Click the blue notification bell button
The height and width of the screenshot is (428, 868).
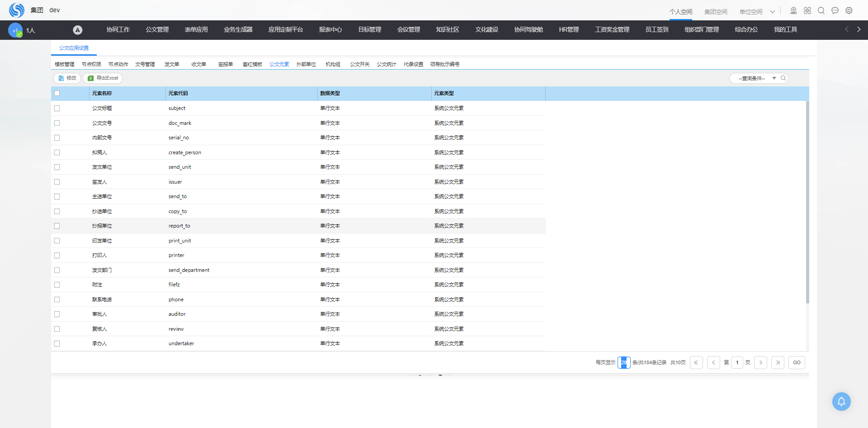click(841, 401)
